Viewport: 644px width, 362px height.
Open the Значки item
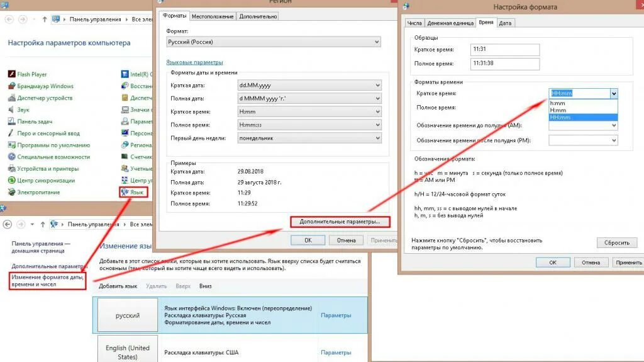(x=136, y=110)
